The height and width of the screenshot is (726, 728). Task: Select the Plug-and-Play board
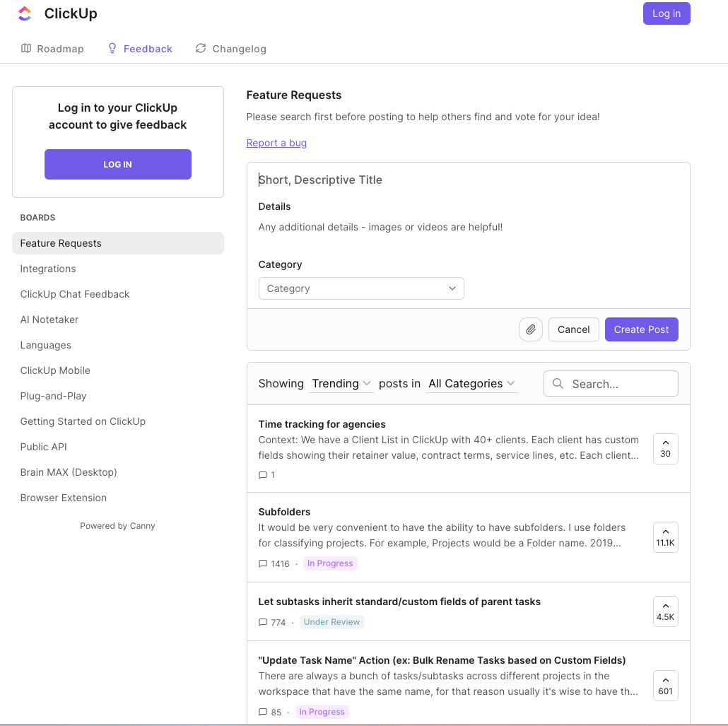coord(118,396)
